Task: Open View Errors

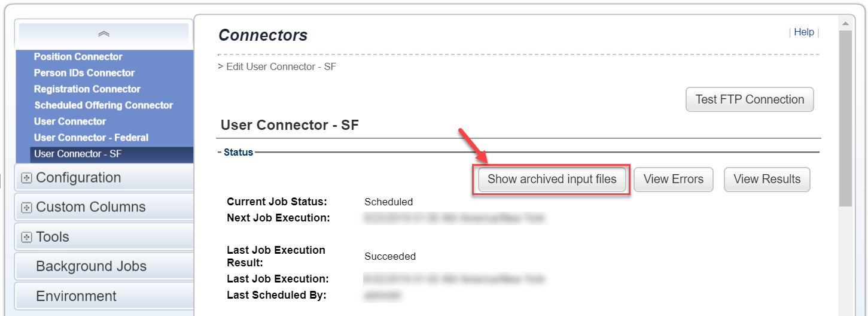Action: (x=674, y=179)
